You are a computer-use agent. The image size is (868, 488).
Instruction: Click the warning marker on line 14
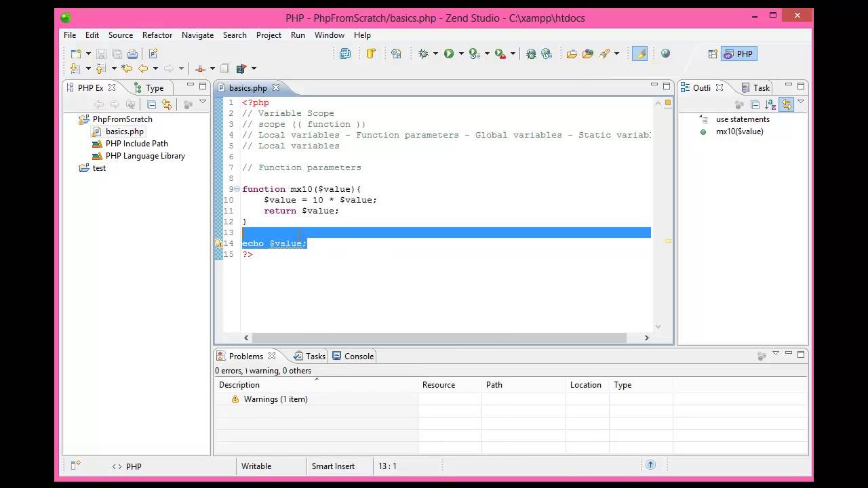(218, 243)
